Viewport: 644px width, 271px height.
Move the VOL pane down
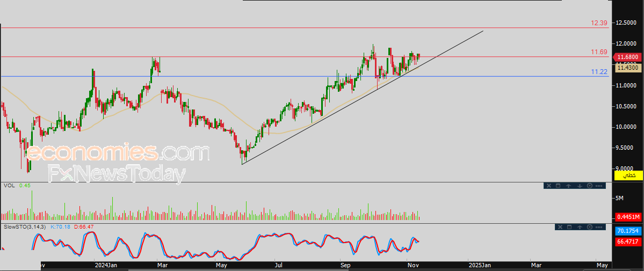580,186
